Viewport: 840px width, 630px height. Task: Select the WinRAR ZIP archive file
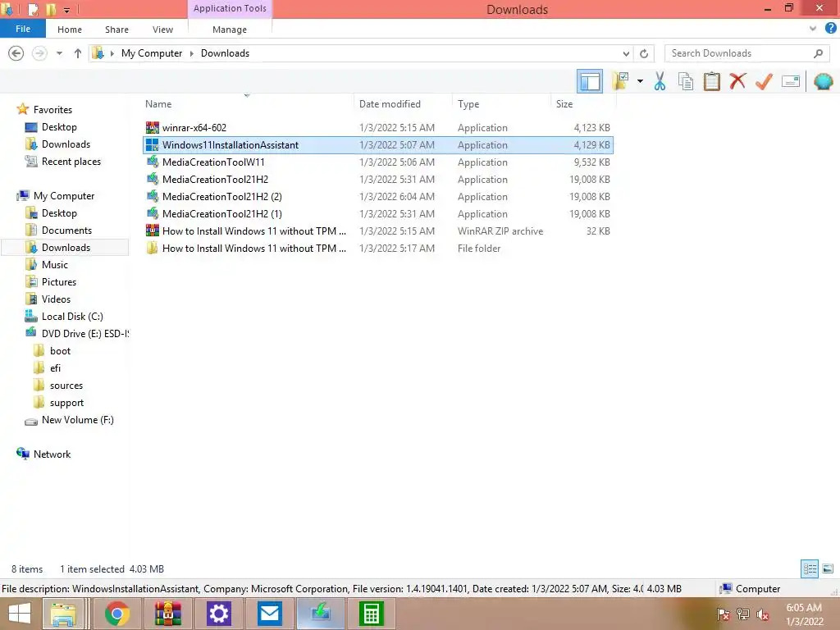click(377, 231)
